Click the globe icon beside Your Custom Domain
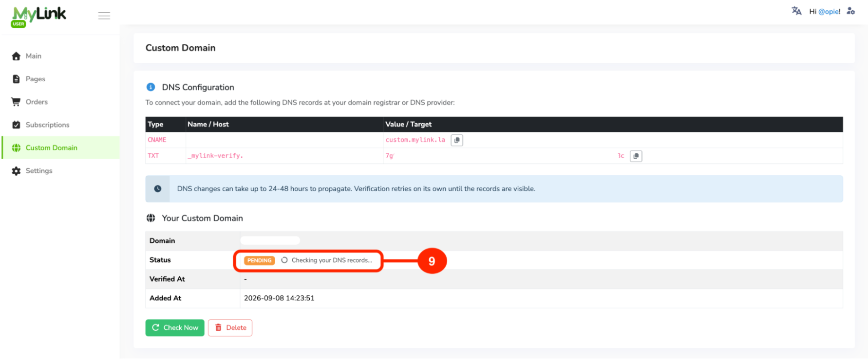Viewport: 868px width, 360px height. (x=151, y=218)
